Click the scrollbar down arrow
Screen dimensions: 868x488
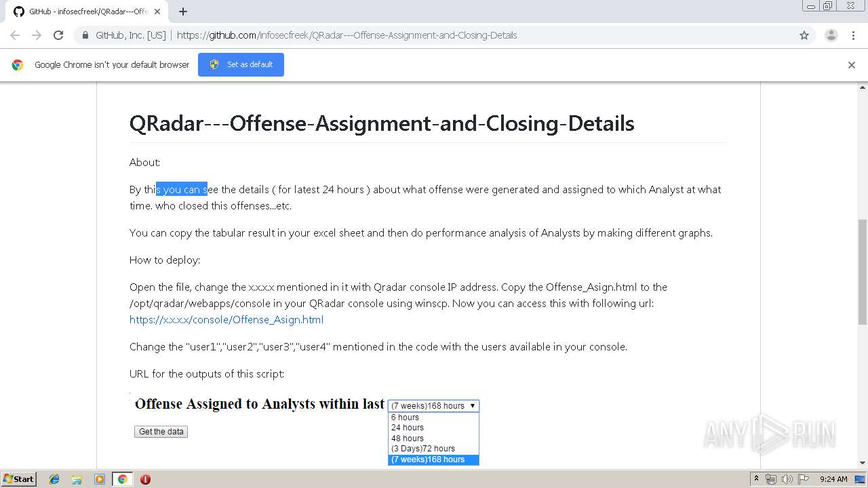[x=863, y=463]
